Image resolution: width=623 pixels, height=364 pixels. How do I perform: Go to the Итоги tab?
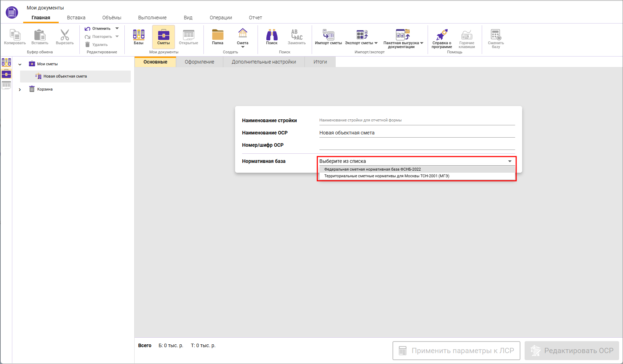320,62
